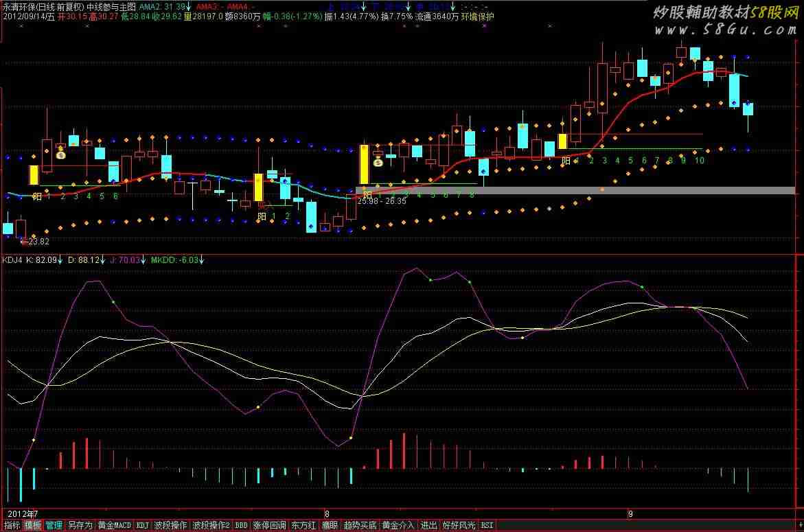Click the left arrow at 23.82 low marker

24,242
